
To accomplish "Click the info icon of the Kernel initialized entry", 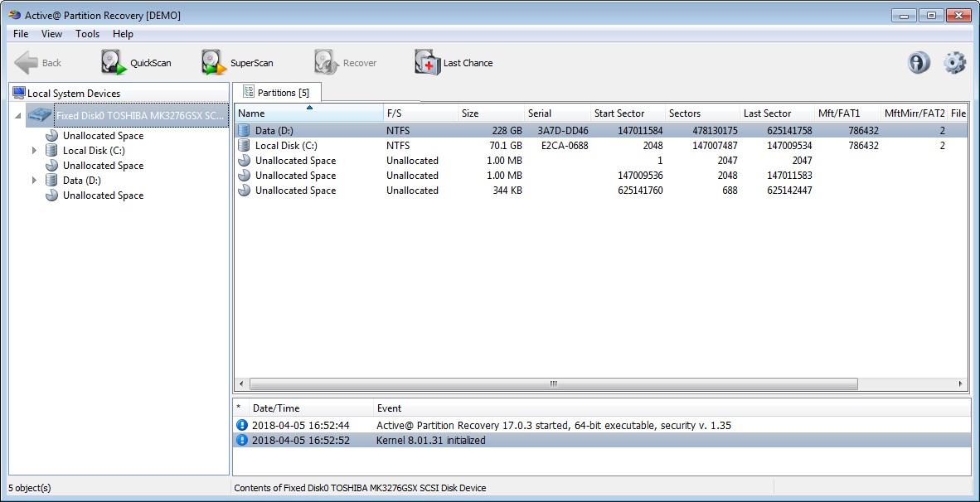I will [x=242, y=440].
